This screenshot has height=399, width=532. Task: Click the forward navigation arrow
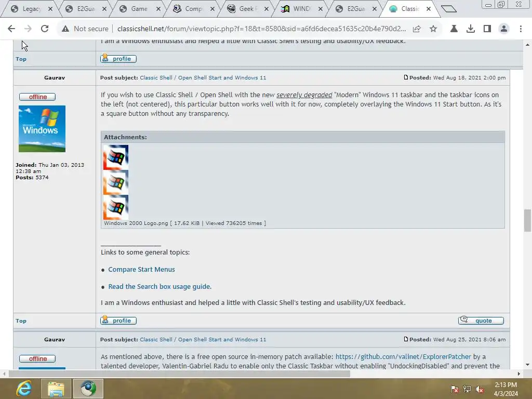[x=28, y=29]
